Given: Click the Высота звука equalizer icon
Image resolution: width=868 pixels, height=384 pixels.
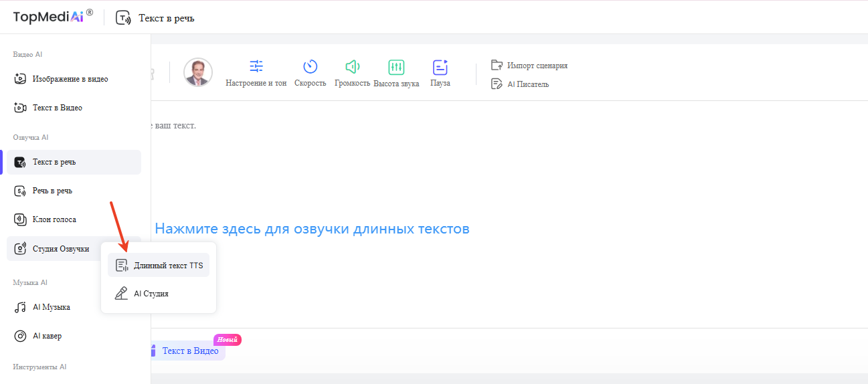Looking at the screenshot, I should 396,67.
